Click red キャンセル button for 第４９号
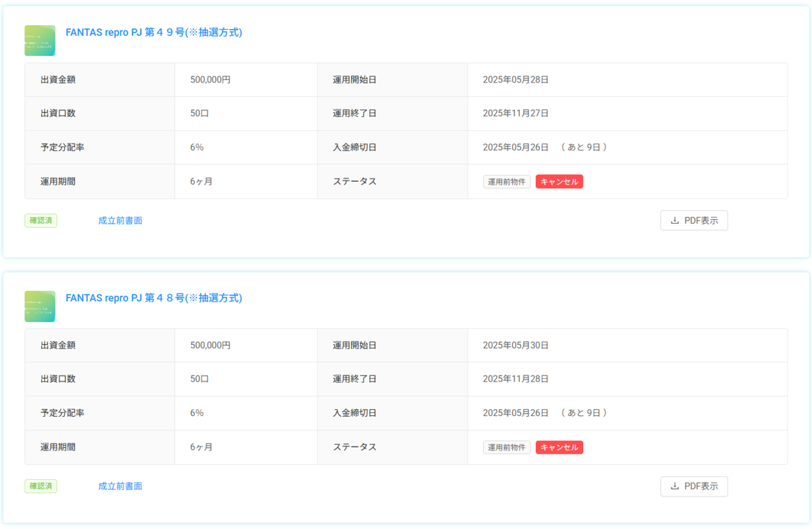The width and height of the screenshot is (812, 529). (x=560, y=181)
